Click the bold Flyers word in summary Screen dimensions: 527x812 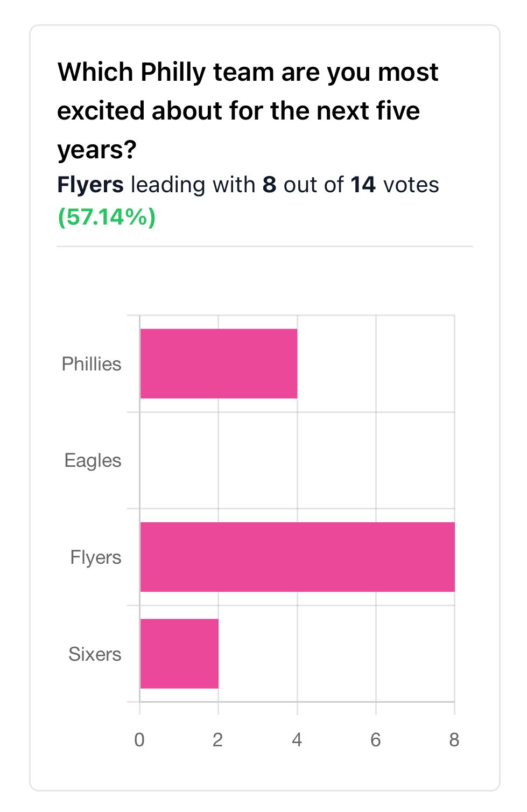[x=90, y=185]
